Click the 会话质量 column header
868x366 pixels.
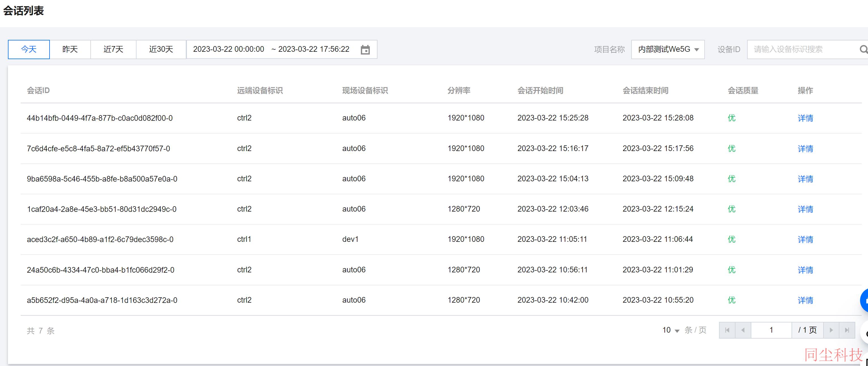pos(743,91)
